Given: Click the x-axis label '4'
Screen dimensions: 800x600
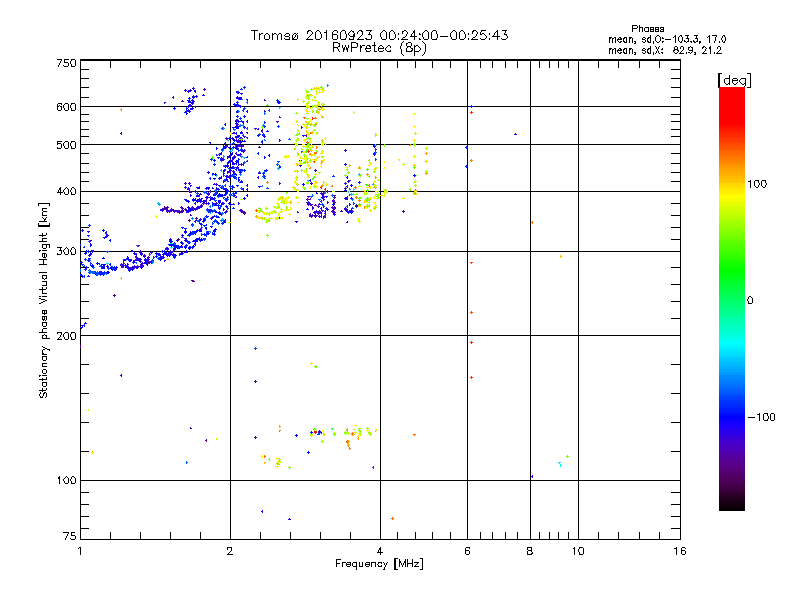Looking at the screenshot, I should [x=380, y=551].
